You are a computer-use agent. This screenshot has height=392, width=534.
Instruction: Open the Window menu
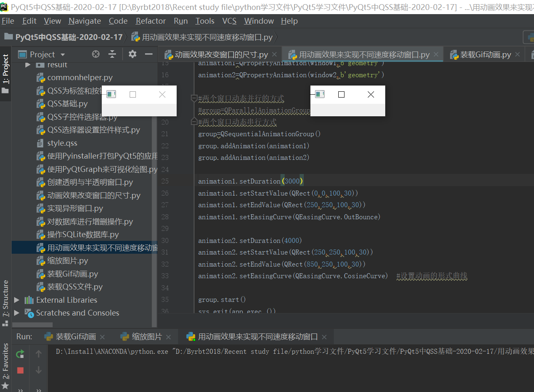(259, 21)
